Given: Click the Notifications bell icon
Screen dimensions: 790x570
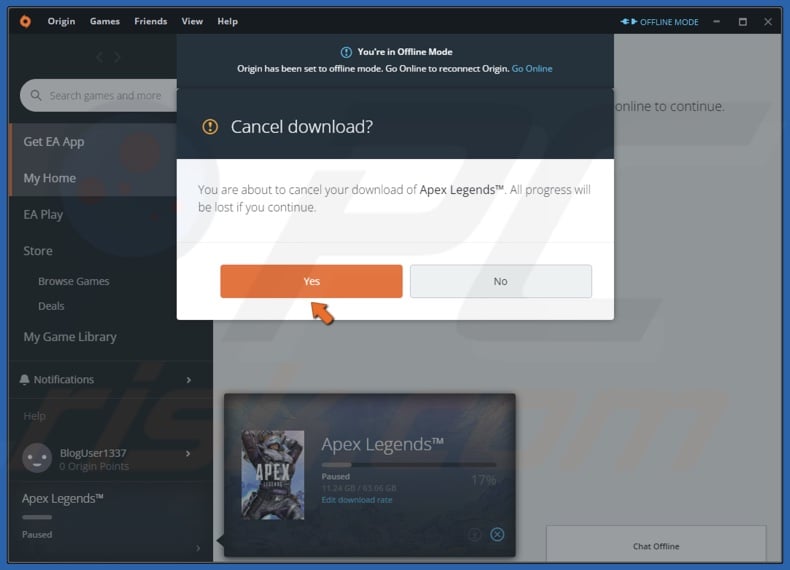Looking at the screenshot, I should (24, 379).
